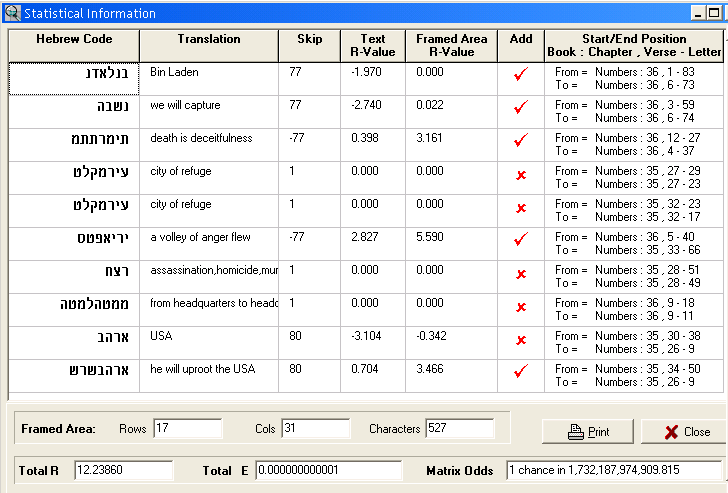Select 'assassination,homicide' translation cell
The image size is (728, 493).
tap(209, 277)
